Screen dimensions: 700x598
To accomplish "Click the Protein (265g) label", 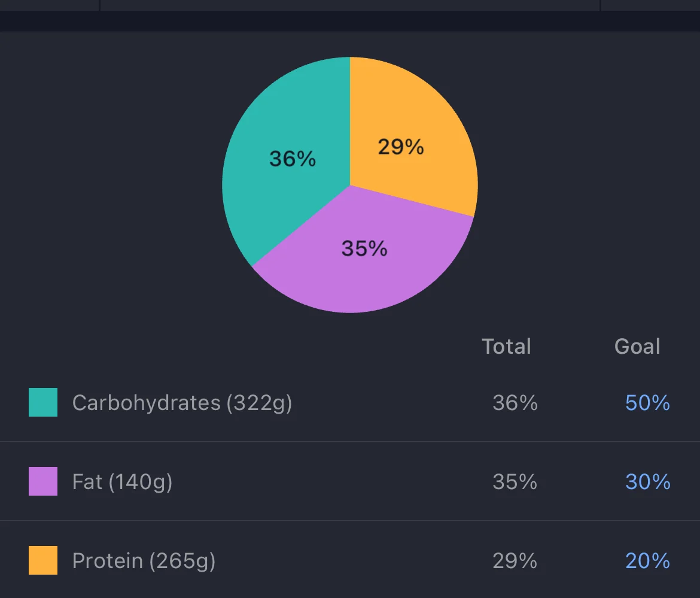I will coord(144,561).
